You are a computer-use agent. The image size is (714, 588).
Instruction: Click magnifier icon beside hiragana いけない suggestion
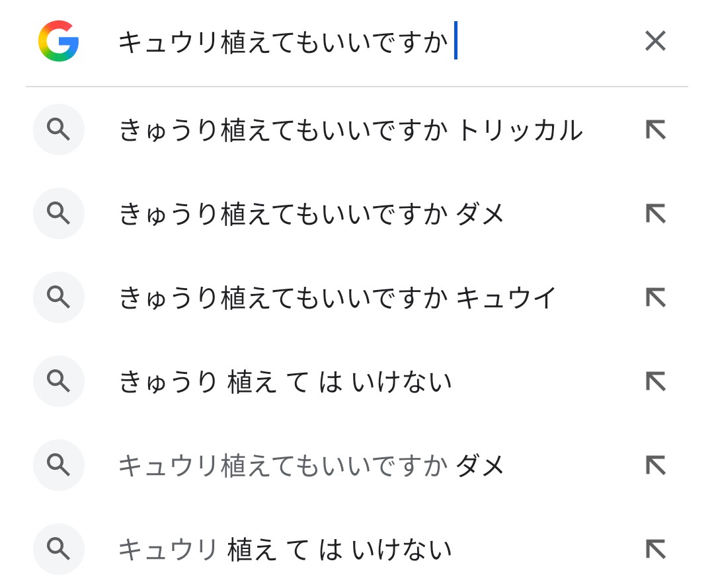[59, 382]
